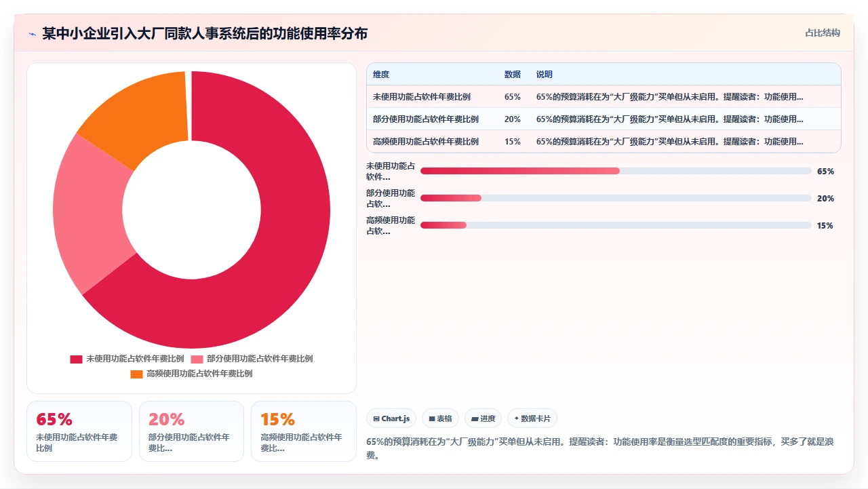Viewport: 868px width, 489px height.
Task: Click the footer note about 65%的预算
Action: (599, 448)
